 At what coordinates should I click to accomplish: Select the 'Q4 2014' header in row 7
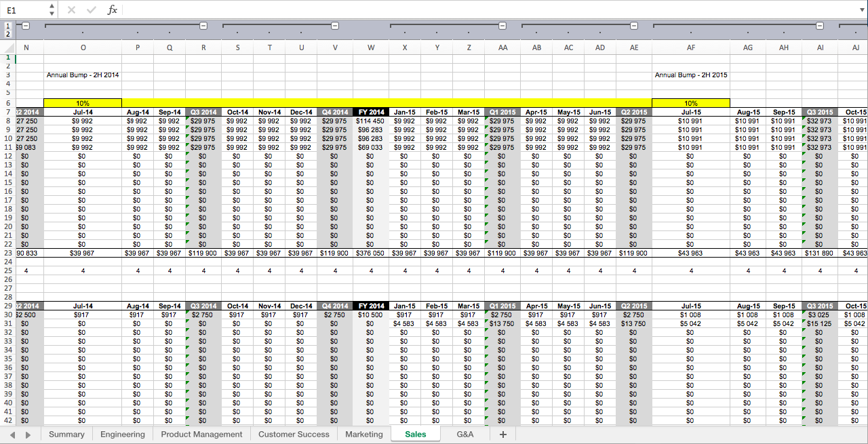[335, 112]
